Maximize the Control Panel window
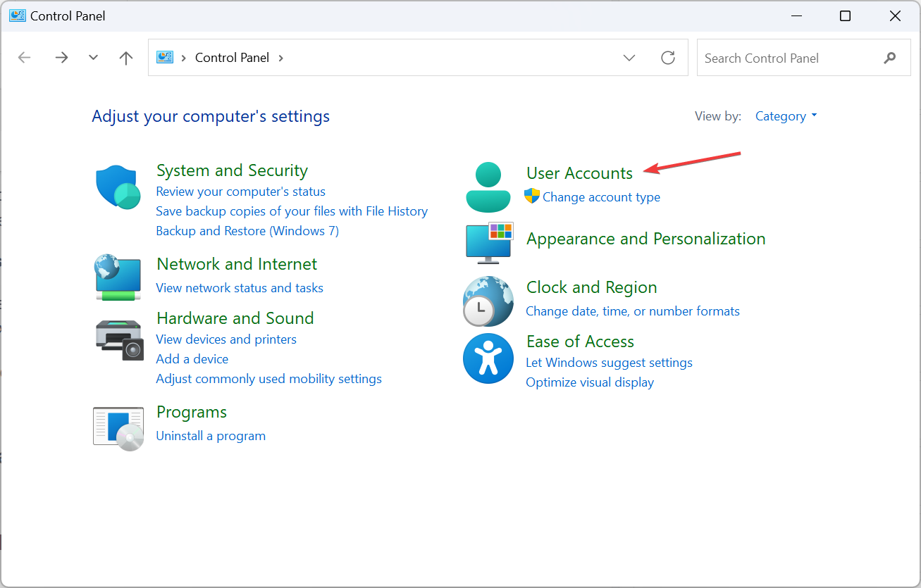This screenshot has height=588, width=921. click(845, 15)
